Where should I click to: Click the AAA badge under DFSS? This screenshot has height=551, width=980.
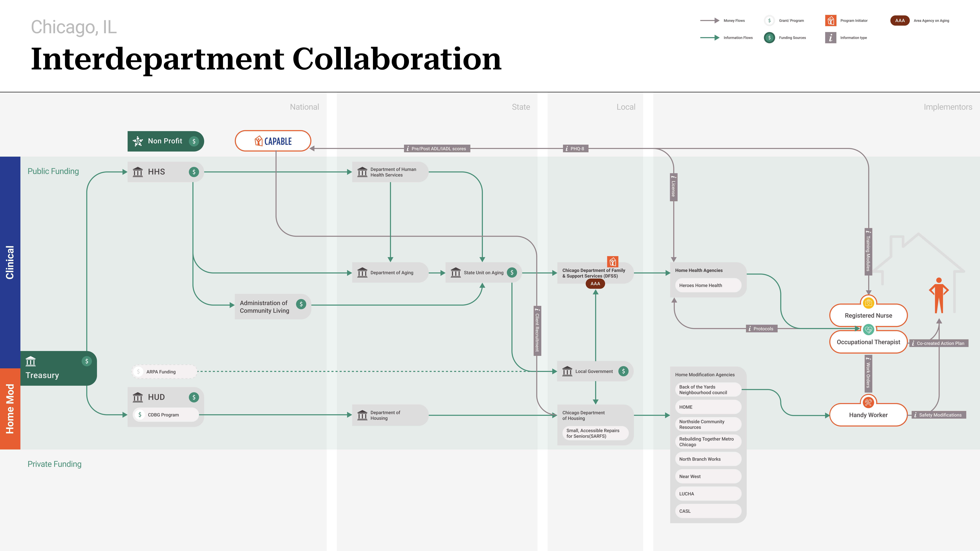(x=595, y=284)
